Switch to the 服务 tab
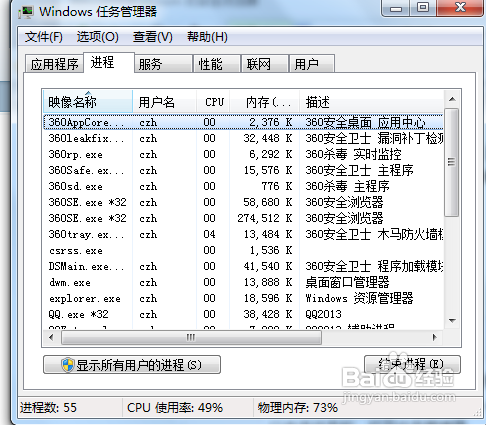The height and width of the screenshot is (425, 486). (164, 64)
